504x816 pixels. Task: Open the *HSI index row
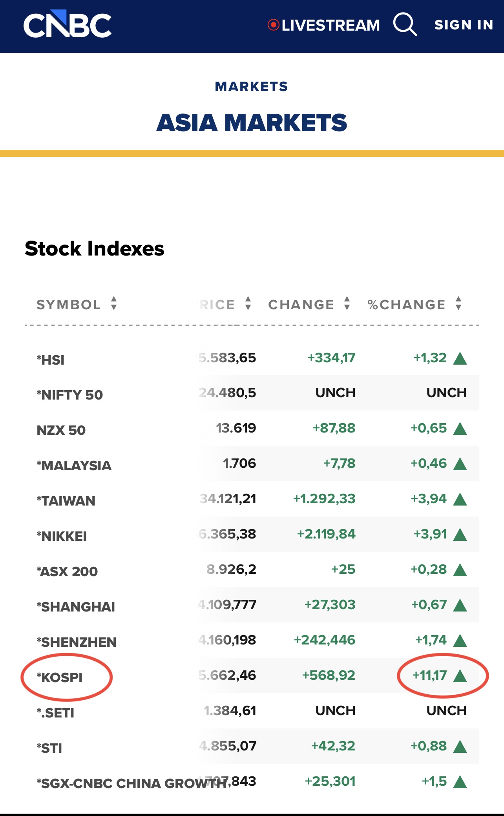click(x=51, y=360)
